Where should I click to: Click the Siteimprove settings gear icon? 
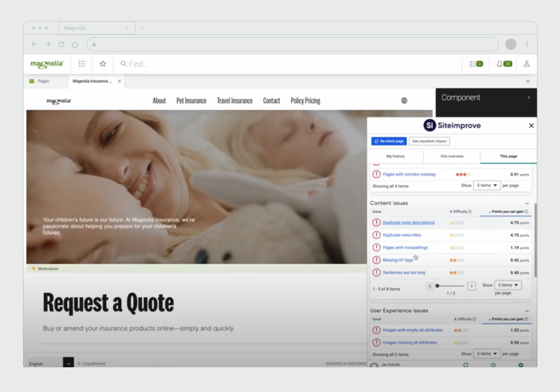coord(521,365)
